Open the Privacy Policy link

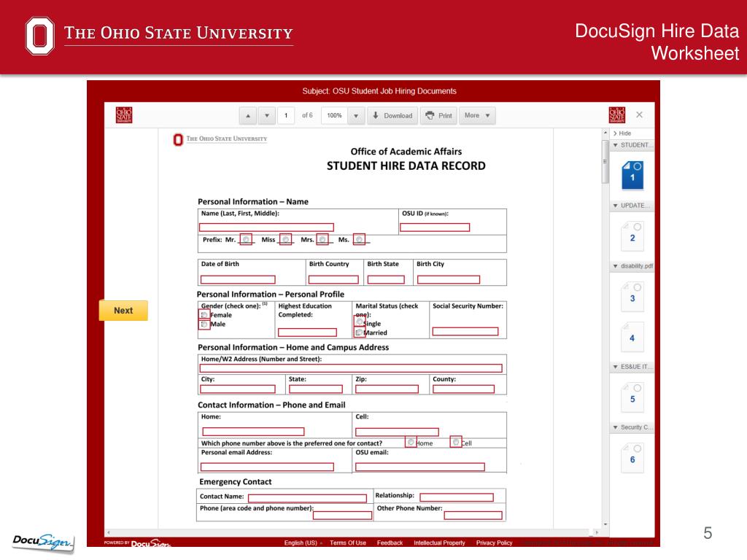[x=494, y=542]
